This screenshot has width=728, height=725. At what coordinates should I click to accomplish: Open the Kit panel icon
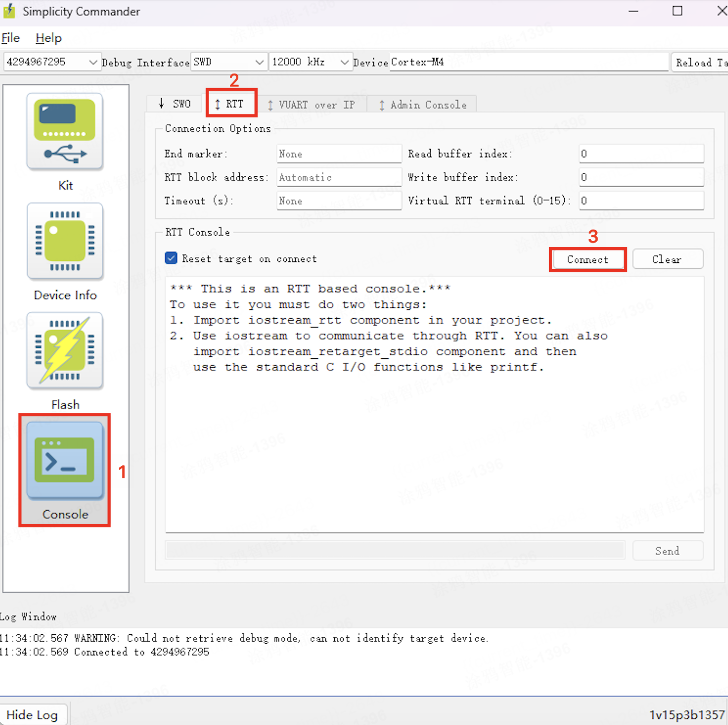pos(65,131)
